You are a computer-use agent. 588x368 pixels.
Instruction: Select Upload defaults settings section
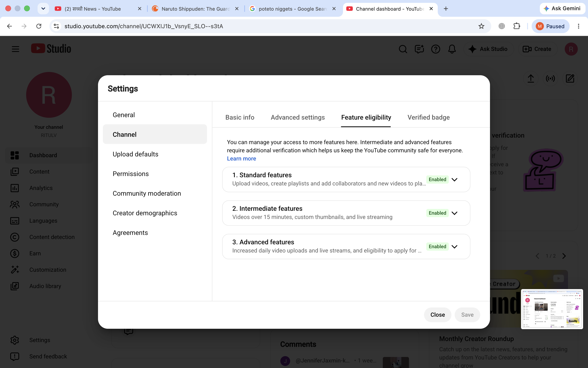coord(155,154)
